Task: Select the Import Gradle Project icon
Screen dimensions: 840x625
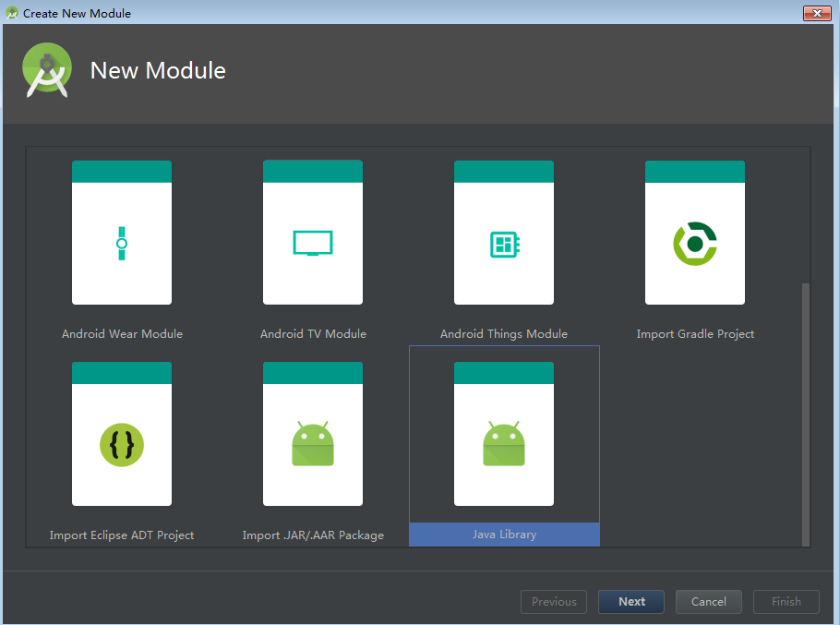Action: (x=695, y=244)
